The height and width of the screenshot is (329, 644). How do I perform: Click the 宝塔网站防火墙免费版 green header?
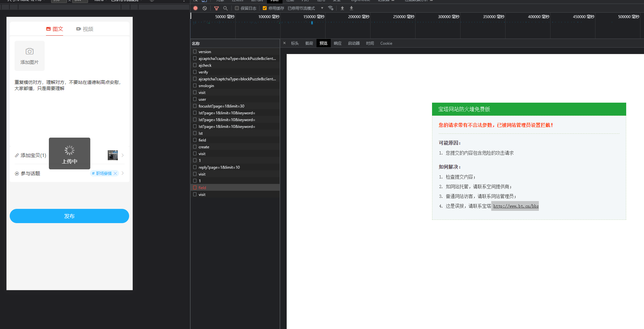coord(529,109)
